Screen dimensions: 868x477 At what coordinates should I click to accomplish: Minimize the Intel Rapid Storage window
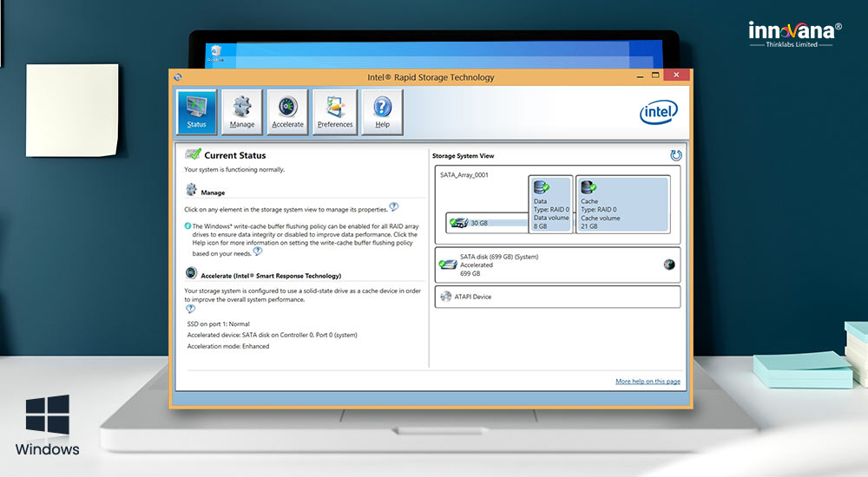[x=640, y=76]
